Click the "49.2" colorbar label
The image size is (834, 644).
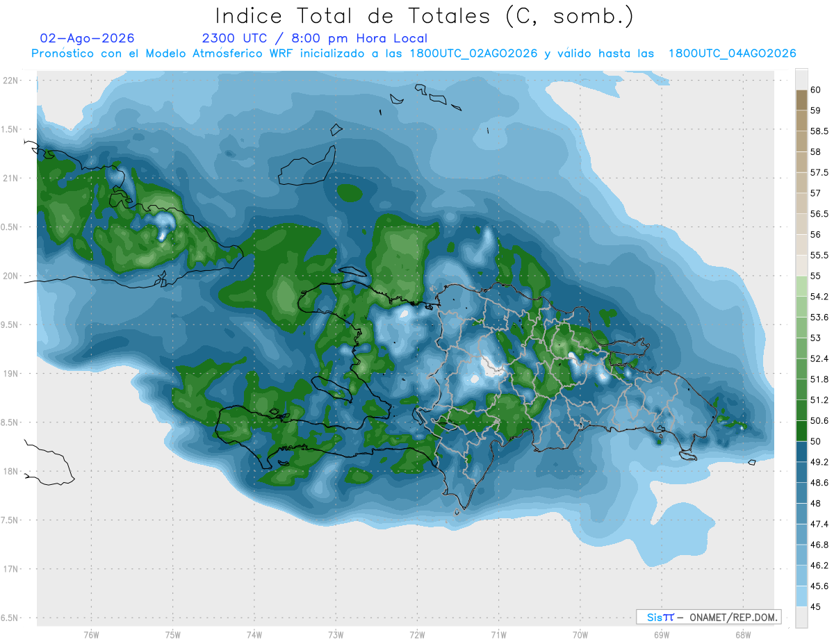click(x=819, y=462)
